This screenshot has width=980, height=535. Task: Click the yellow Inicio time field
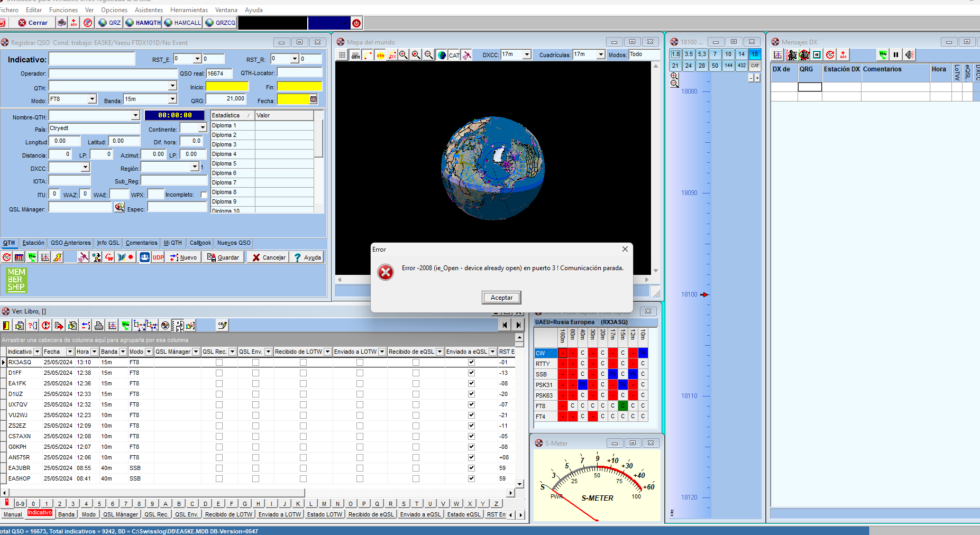point(227,87)
